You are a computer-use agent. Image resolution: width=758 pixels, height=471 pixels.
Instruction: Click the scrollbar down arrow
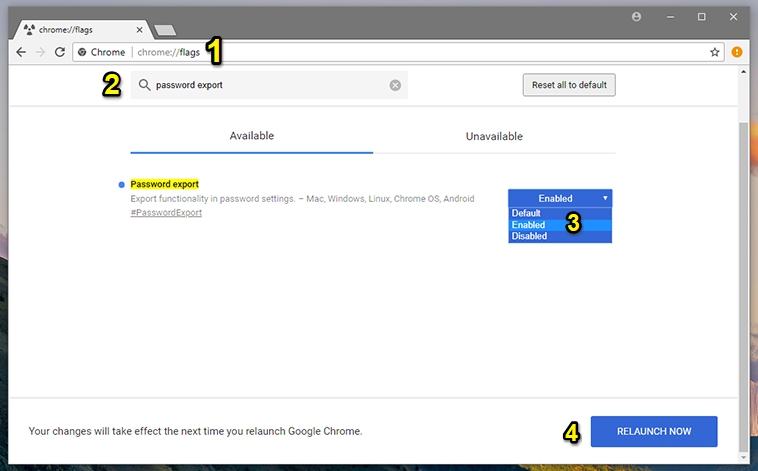[x=743, y=457]
